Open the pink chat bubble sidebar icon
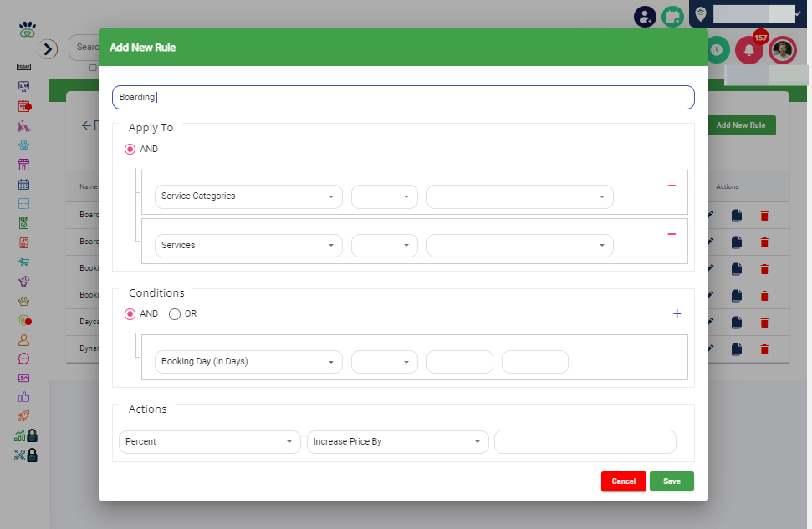This screenshot has height=529, width=812. (23, 359)
